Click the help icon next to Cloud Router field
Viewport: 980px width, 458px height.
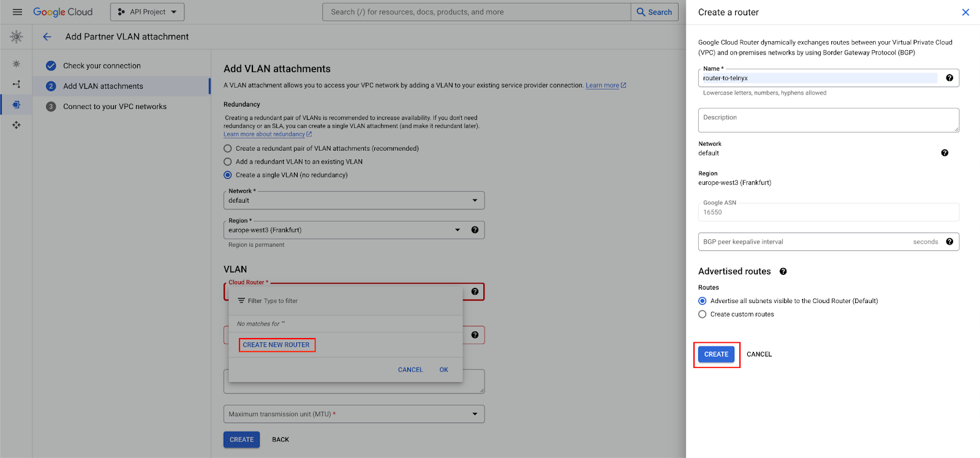(x=475, y=291)
